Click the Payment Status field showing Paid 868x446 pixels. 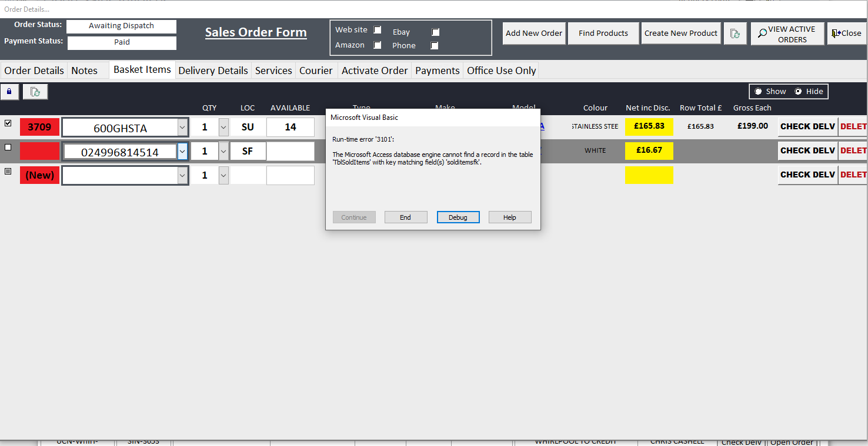122,43
